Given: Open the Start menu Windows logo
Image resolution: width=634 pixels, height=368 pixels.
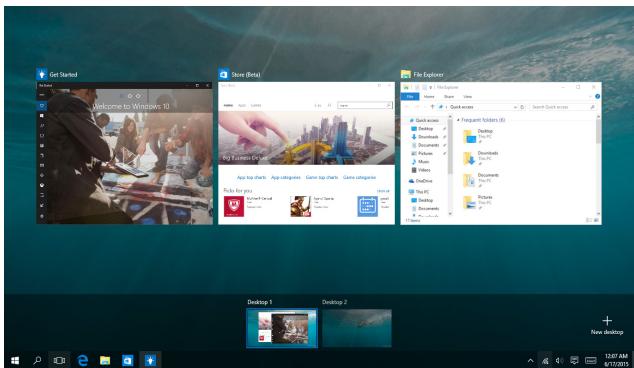Looking at the screenshot, I should (x=15, y=360).
